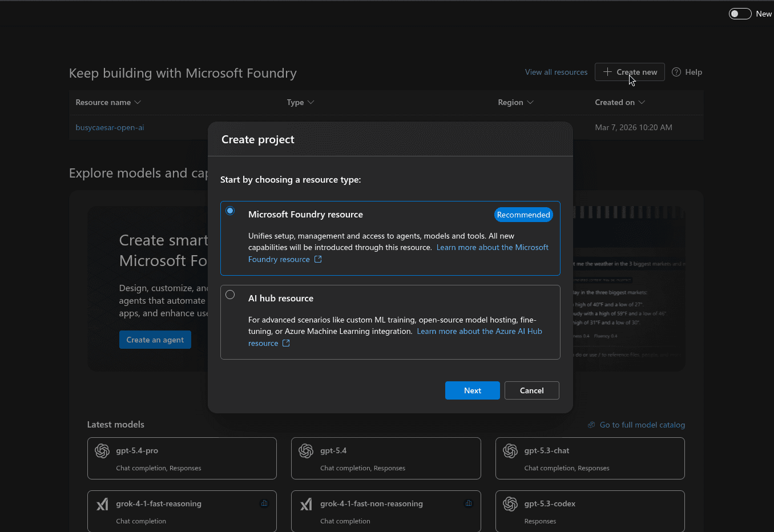Open the gpt-5.3-chat model card
This screenshot has width=774, height=532.
point(590,458)
